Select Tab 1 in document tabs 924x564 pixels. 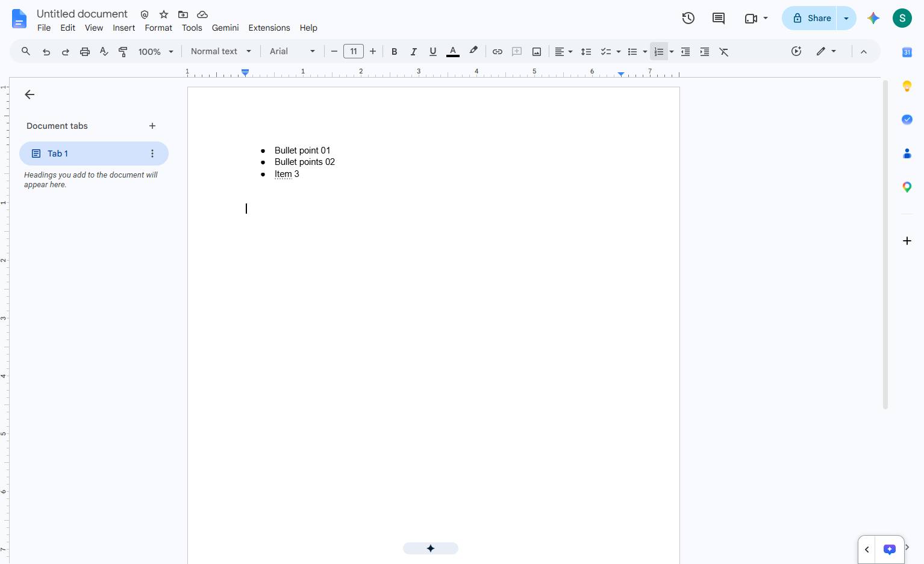coord(94,153)
